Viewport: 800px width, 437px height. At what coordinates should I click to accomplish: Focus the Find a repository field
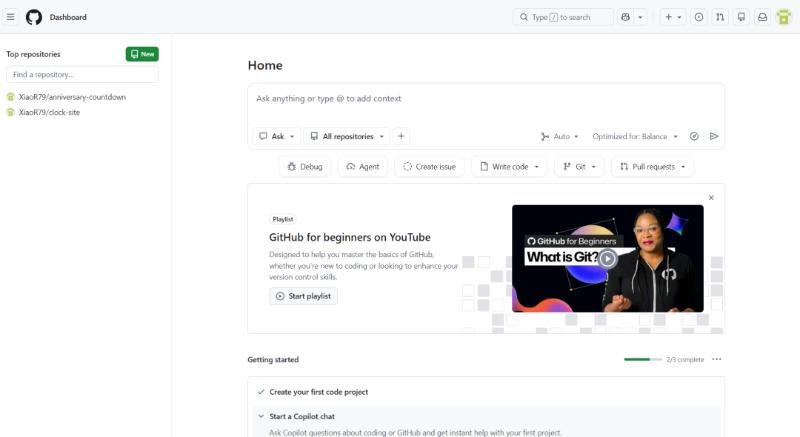(x=82, y=74)
